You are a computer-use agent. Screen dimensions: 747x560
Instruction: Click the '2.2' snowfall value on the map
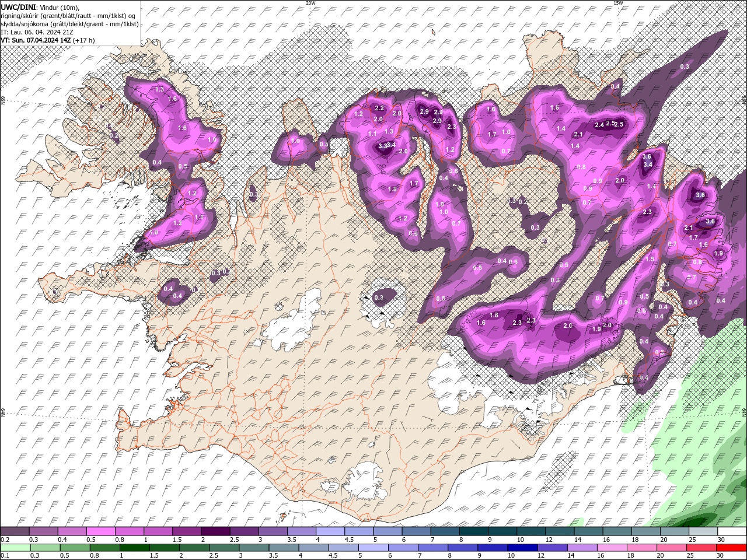click(379, 108)
